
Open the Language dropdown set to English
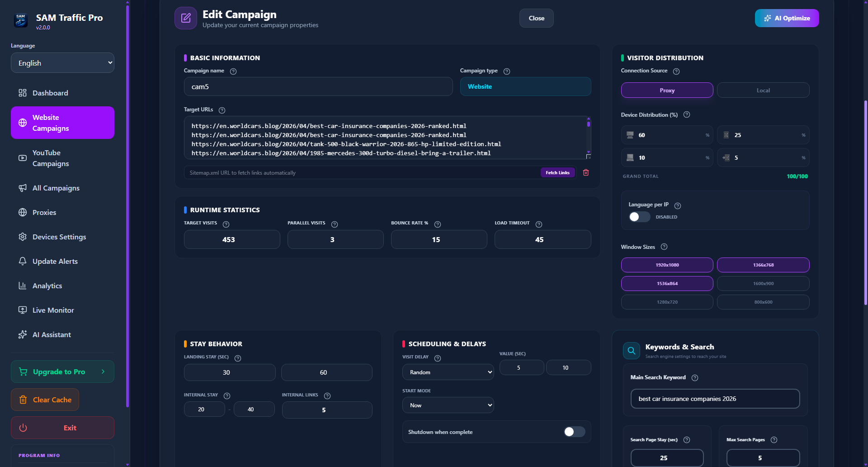tap(62, 63)
